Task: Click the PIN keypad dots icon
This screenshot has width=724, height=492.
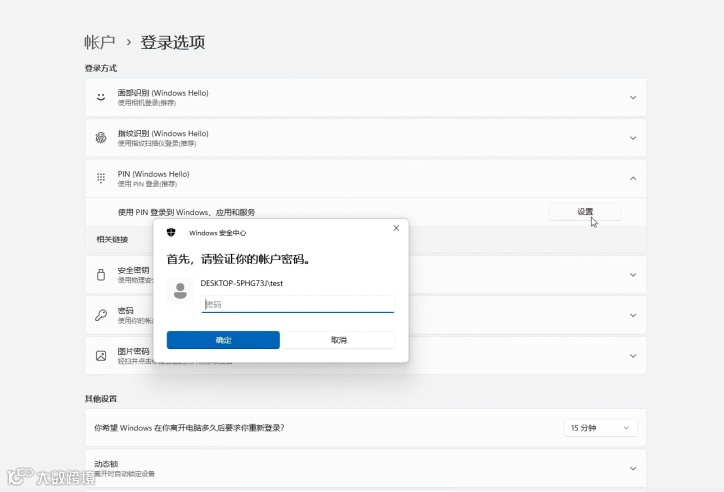Action: click(101, 178)
